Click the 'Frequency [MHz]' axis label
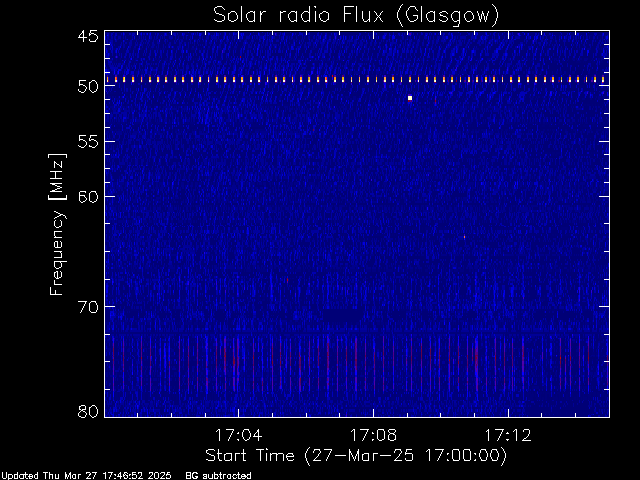 (x=57, y=224)
